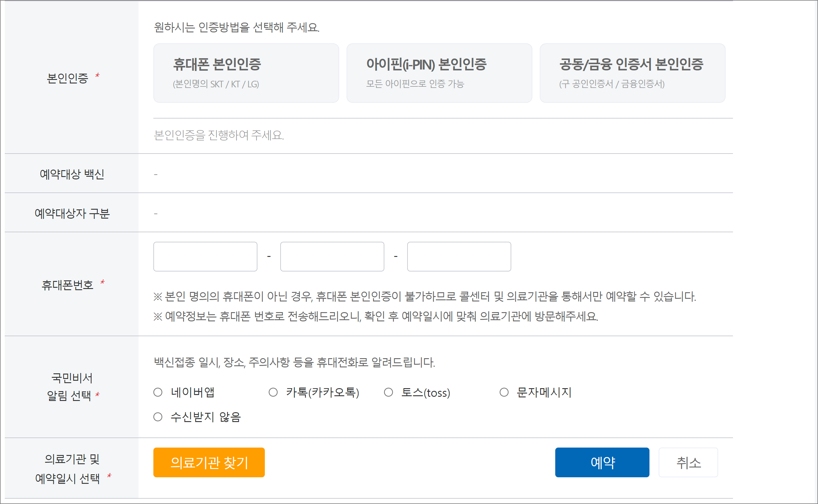The image size is (818, 504).
Task: Click 카톡(카카오톡) label text
Action: pos(322,392)
